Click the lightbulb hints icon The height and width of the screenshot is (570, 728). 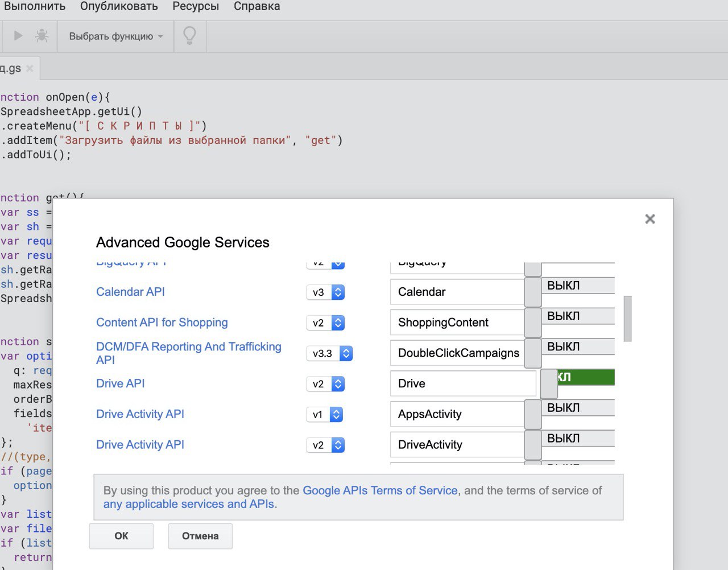coord(189,36)
